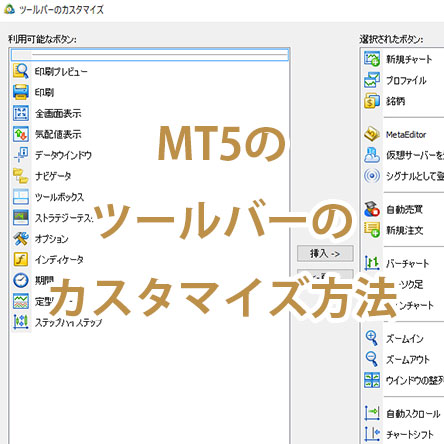
Task: Select the ズームイン magnifier icon
Action: 372,338
